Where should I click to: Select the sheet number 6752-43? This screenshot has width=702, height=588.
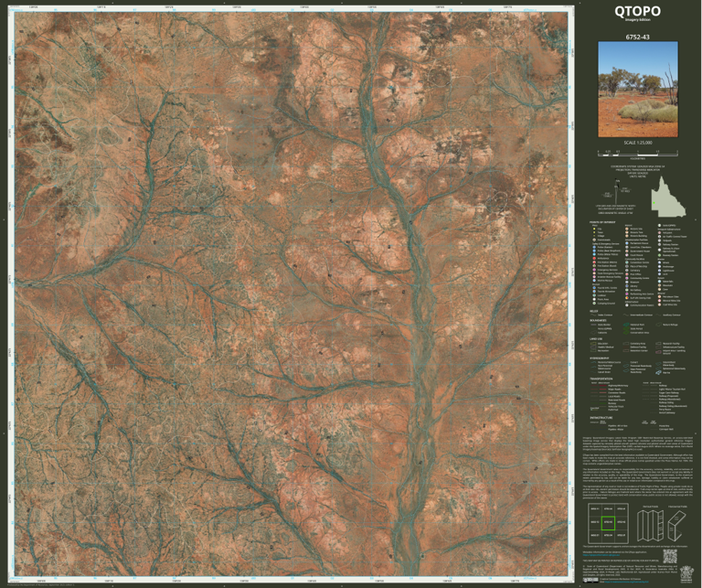click(x=637, y=37)
